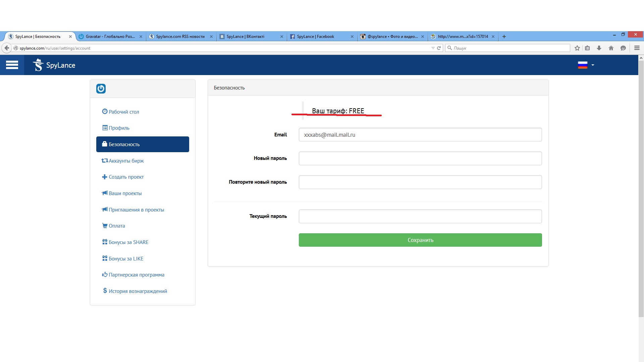The height and width of the screenshot is (362, 644).
Task: Click the browser back arrow button
Action: pyautogui.click(x=7, y=48)
